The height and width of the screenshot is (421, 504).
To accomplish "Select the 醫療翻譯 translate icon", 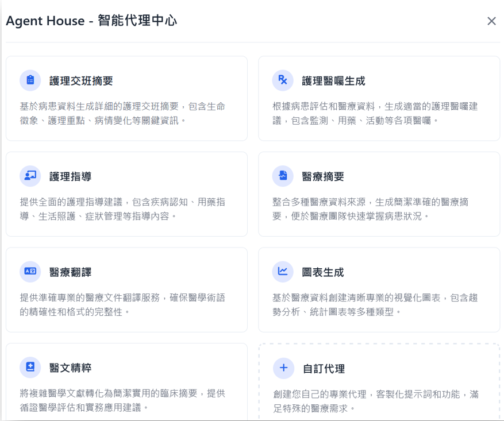I will point(30,272).
